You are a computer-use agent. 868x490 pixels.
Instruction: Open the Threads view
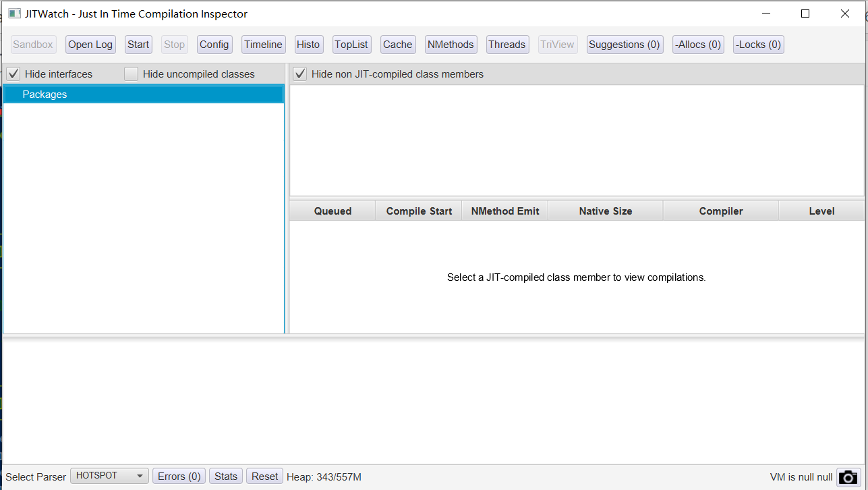tap(507, 45)
